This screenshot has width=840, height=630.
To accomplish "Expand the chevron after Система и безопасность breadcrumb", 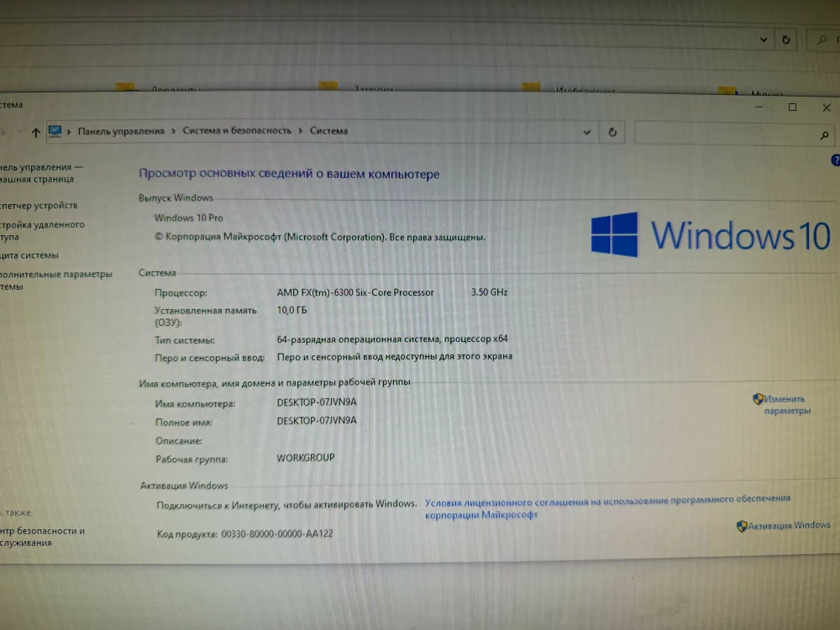I will coord(300,131).
